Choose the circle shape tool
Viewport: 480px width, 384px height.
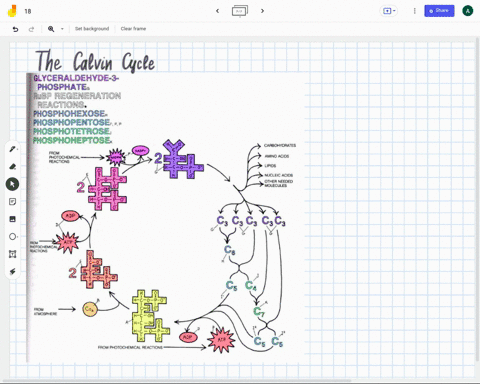click(12, 237)
